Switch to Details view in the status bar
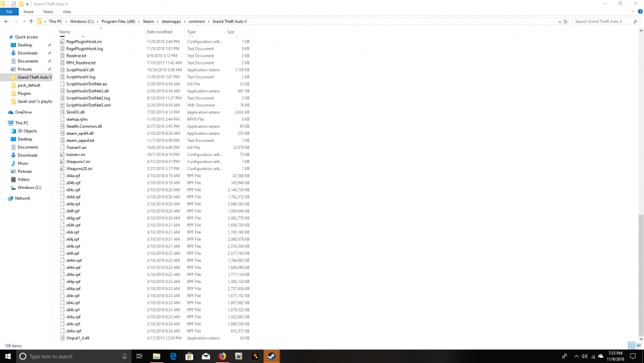 632,346
